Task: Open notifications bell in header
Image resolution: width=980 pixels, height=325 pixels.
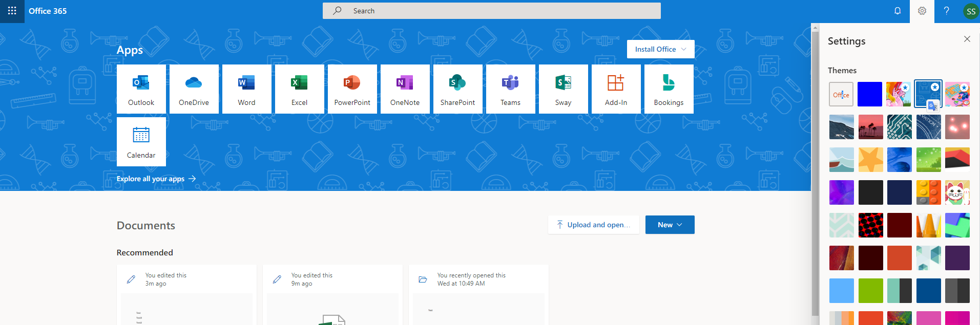Action: [898, 11]
